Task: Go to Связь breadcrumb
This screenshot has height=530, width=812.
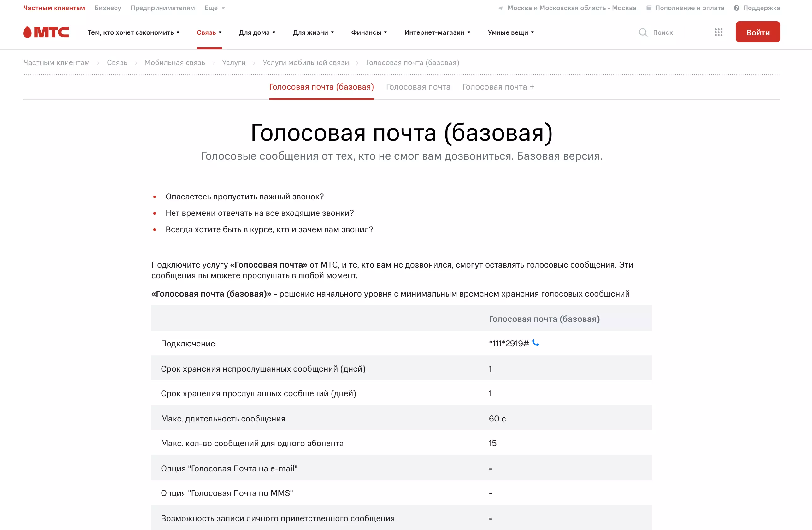Action: 117,62
